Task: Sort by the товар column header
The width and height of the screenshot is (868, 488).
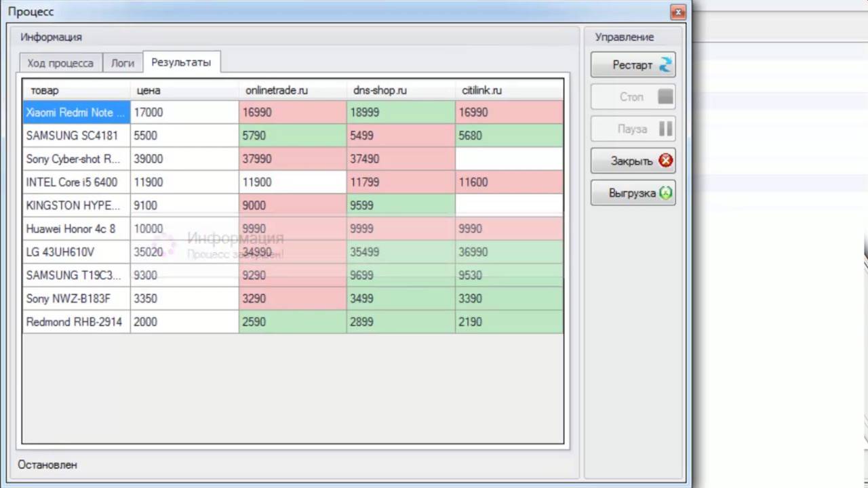Action: (77, 90)
